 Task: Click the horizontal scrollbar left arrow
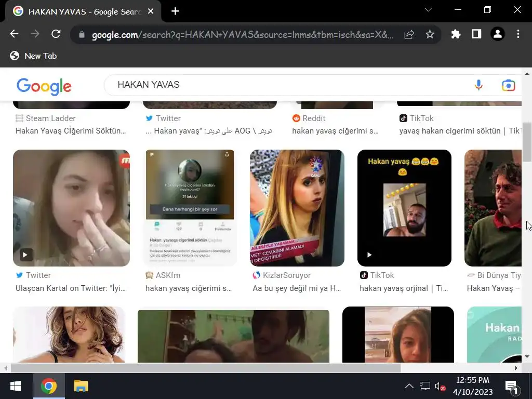pos(5,368)
